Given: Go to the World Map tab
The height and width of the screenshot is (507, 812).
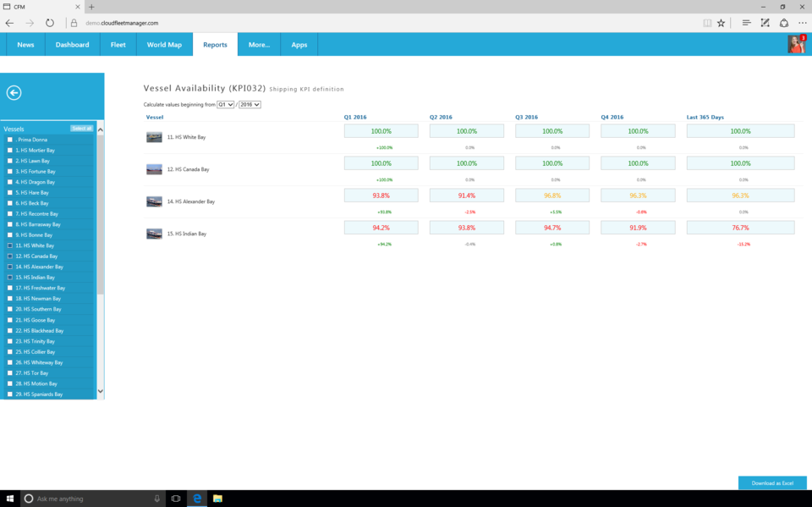Looking at the screenshot, I should [x=164, y=45].
